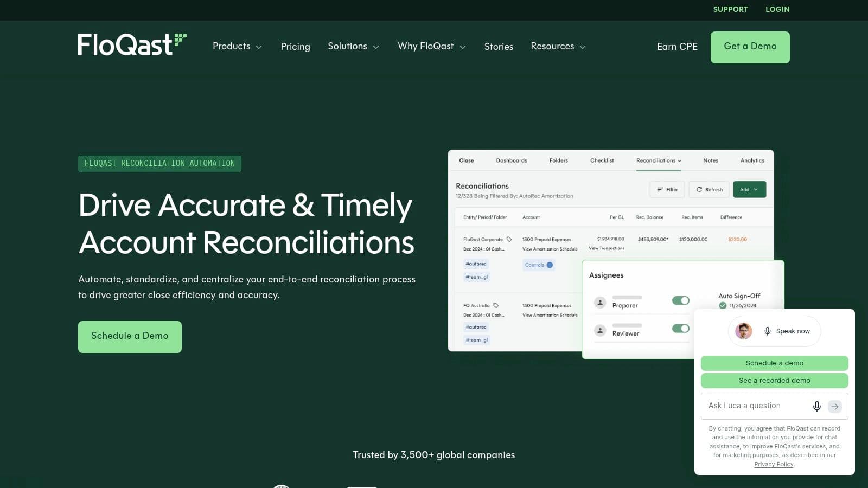Open the Add dropdown button
868x488 pixels.
[750, 189]
